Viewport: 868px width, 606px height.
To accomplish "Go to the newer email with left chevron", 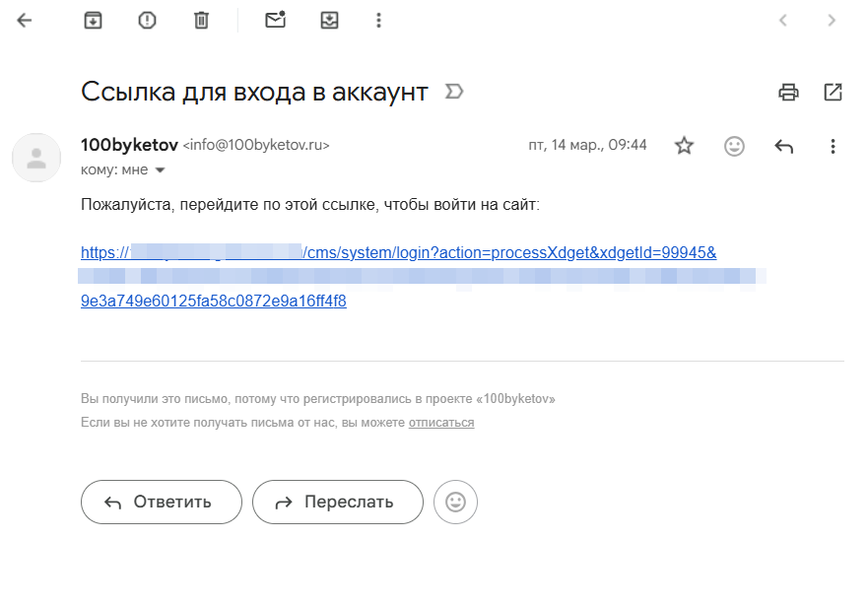I will click(x=783, y=20).
